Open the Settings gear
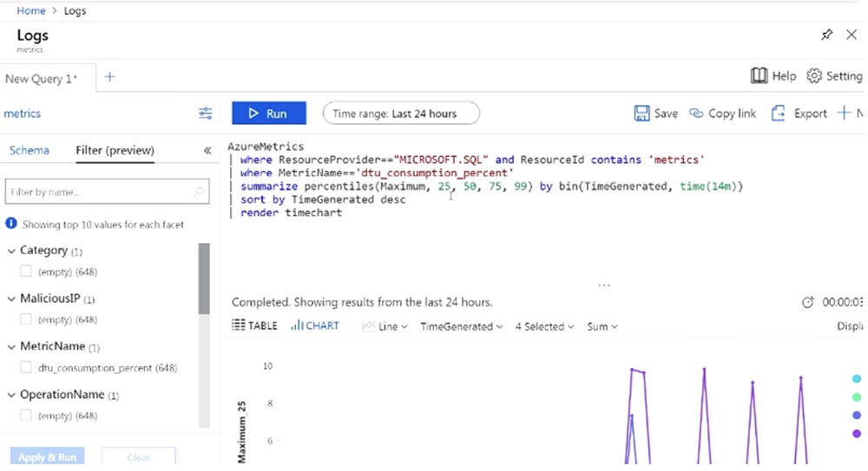 coord(814,76)
